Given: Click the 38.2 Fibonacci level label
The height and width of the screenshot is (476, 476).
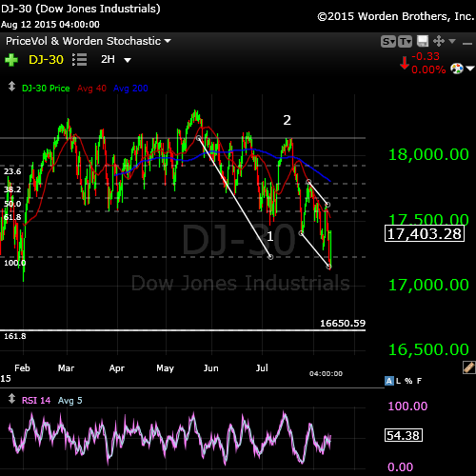Looking at the screenshot, I should tap(12, 189).
